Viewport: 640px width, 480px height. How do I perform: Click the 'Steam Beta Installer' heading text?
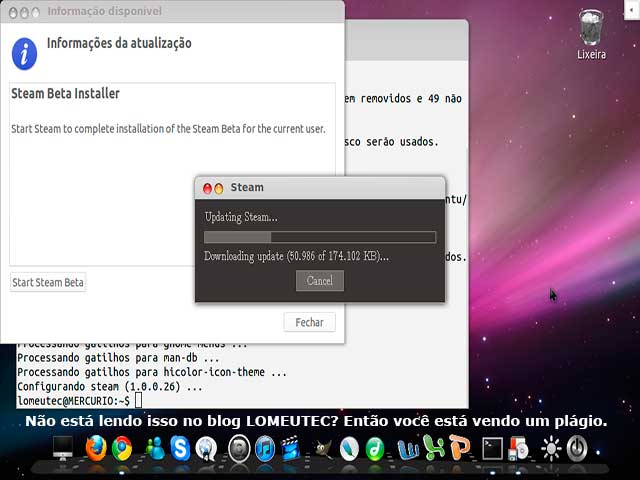click(x=65, y=93)
